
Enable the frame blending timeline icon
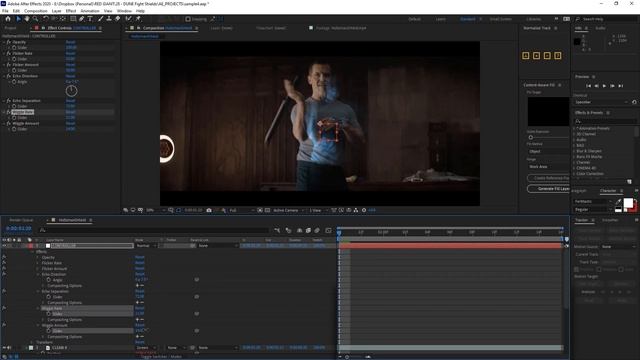tap(308, 231)
